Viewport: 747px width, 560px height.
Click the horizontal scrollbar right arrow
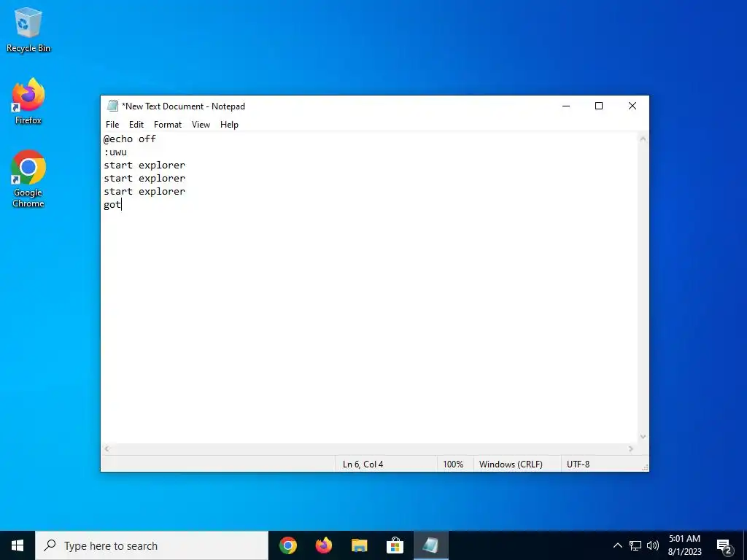(x=631, y=448)
